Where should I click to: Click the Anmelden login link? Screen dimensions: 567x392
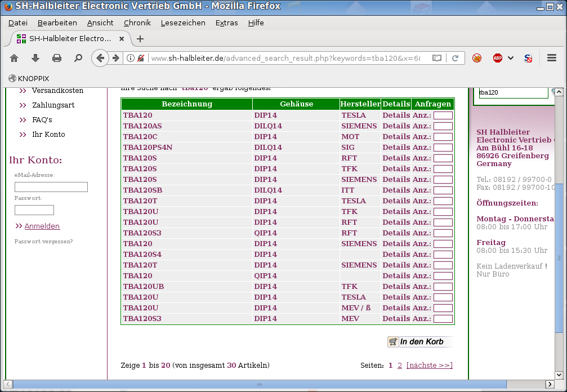(x=42, y=226)
